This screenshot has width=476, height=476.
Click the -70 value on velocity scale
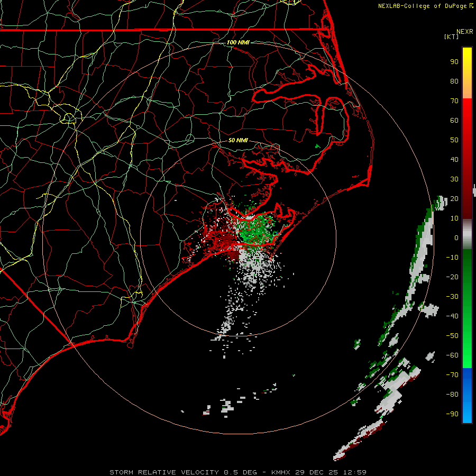pos(452,375)
